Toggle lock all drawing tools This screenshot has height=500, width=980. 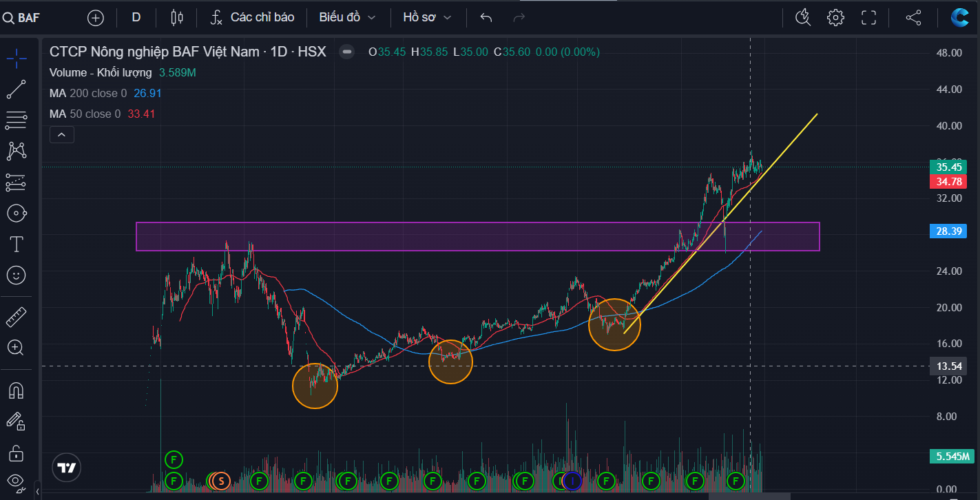pyautogui.click(x=17, y=452)
